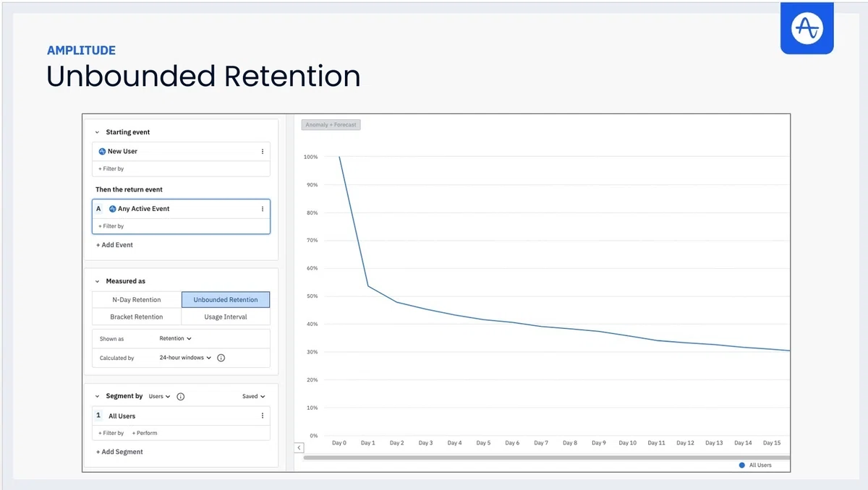Screen dimensions: 868x490
Task: Click the Amplitude logo in the top-right corner
Action: coord(807,28)
